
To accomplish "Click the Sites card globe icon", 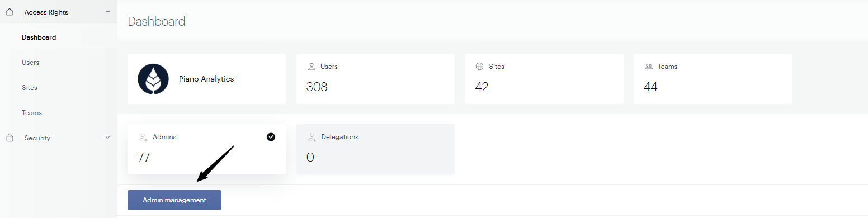I will (479, 66).
